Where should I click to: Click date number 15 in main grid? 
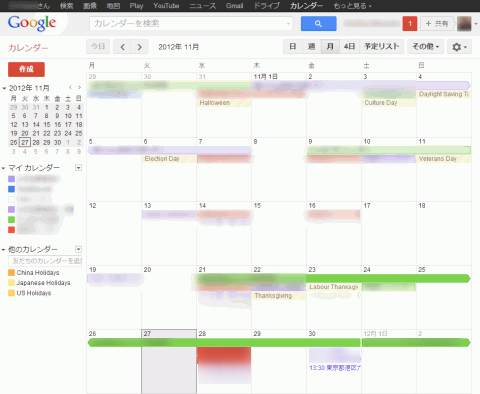(257, 205)
